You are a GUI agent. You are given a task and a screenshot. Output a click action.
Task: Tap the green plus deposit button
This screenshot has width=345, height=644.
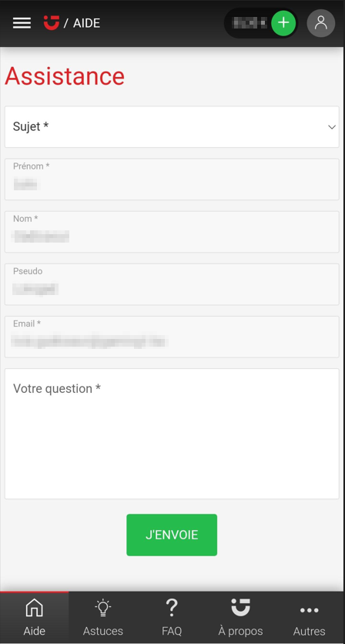coord(283,23)
